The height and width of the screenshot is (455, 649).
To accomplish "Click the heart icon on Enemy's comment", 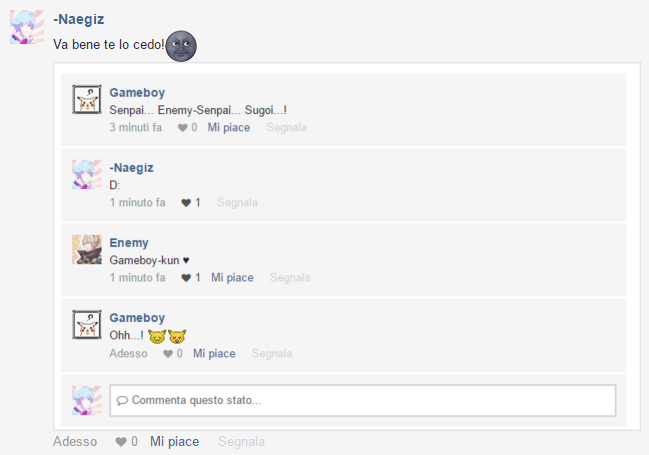I will click(x=186, y=278).
